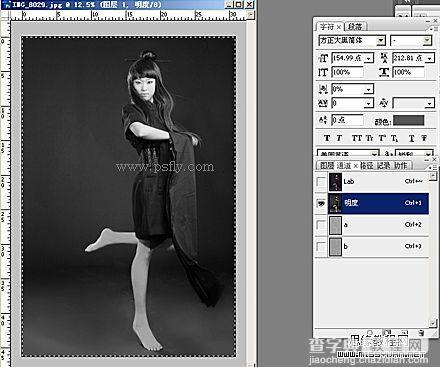This screenshot has height=367, width=440.
Task: Open the font style dropdown showing dash
Action: [427, 41]
